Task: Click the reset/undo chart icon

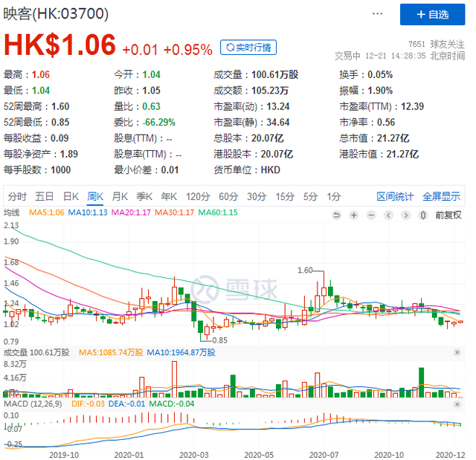Action: pyautogui.click(x=336, y=216)
